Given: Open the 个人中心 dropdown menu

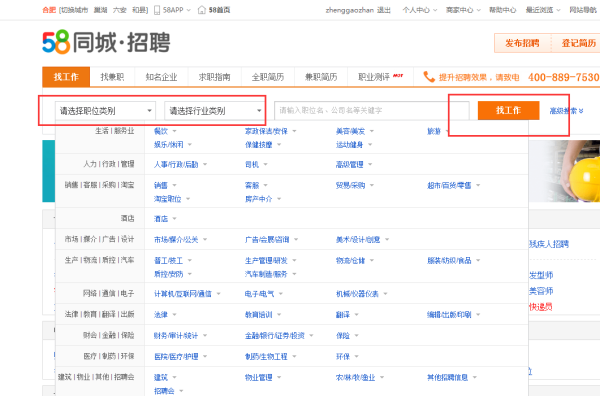Looking at the screenshot, I should (x=419, y=10).
